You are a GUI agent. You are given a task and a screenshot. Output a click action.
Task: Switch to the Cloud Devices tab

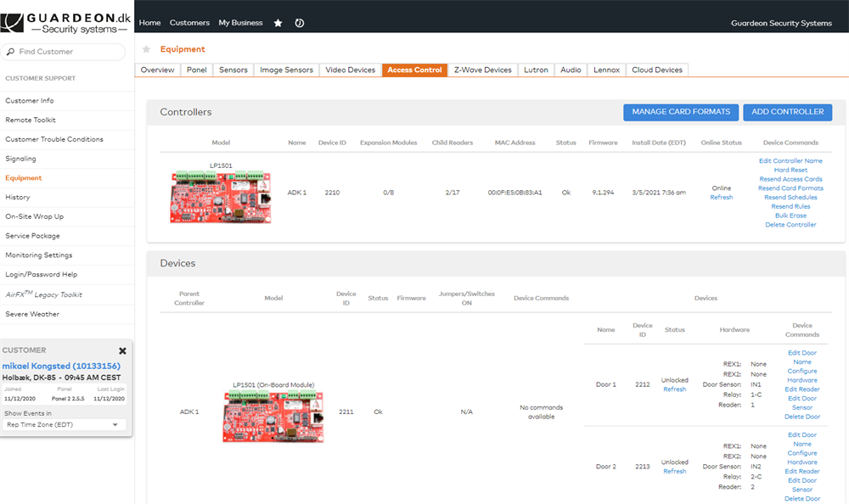click(x=657, y=70)
